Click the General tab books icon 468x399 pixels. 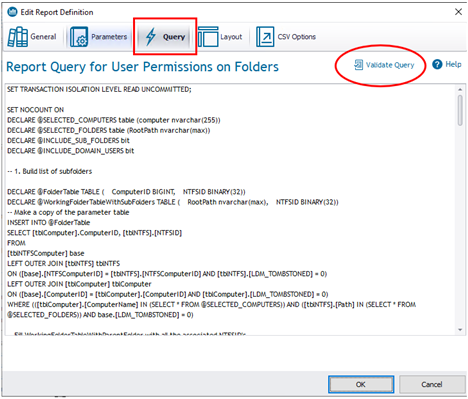(17, 37)
